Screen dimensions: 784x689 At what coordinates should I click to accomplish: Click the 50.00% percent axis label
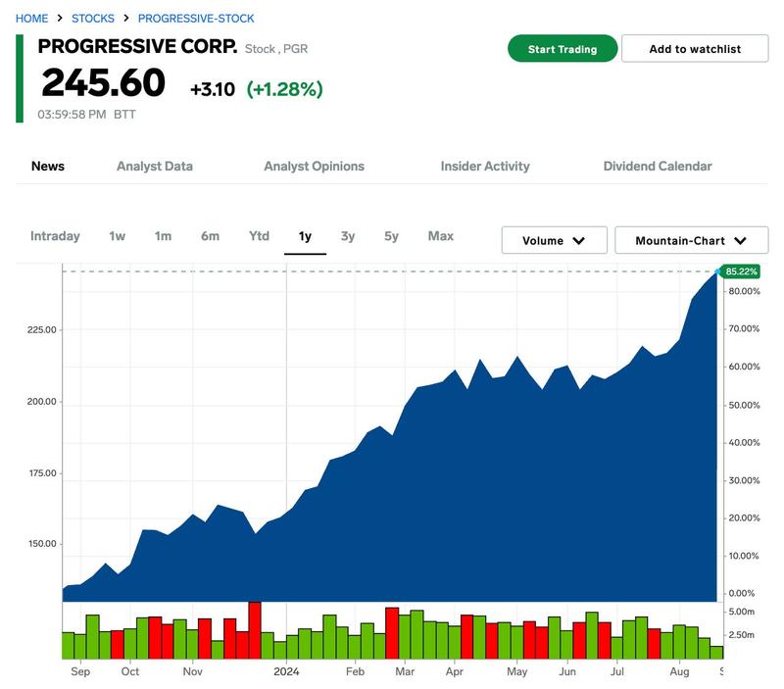click(x=744, y=405)
